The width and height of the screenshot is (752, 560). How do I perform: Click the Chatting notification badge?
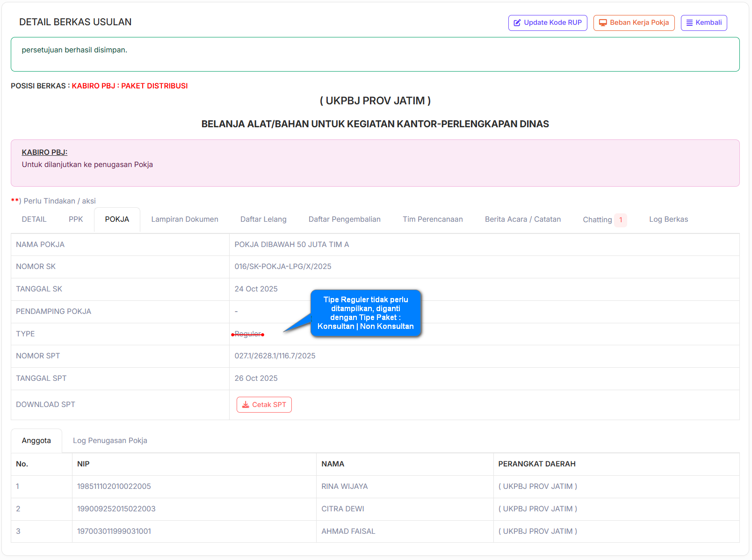click(x=621, y=220)
